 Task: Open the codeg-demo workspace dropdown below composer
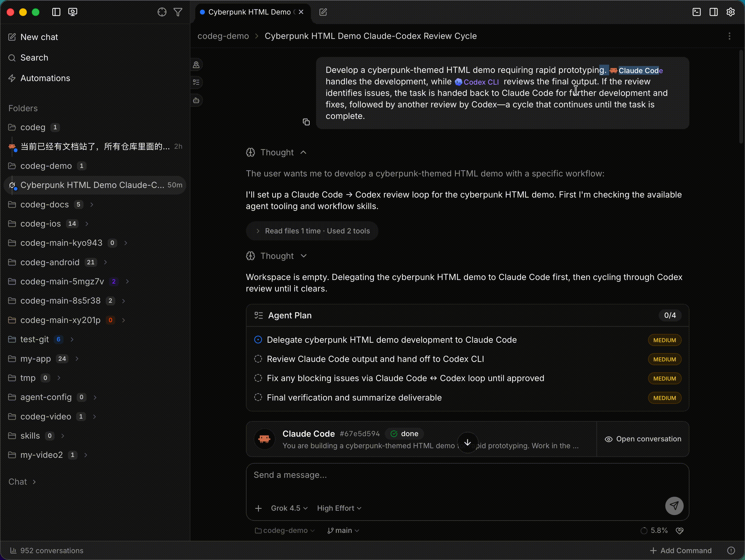pos(285,531)
